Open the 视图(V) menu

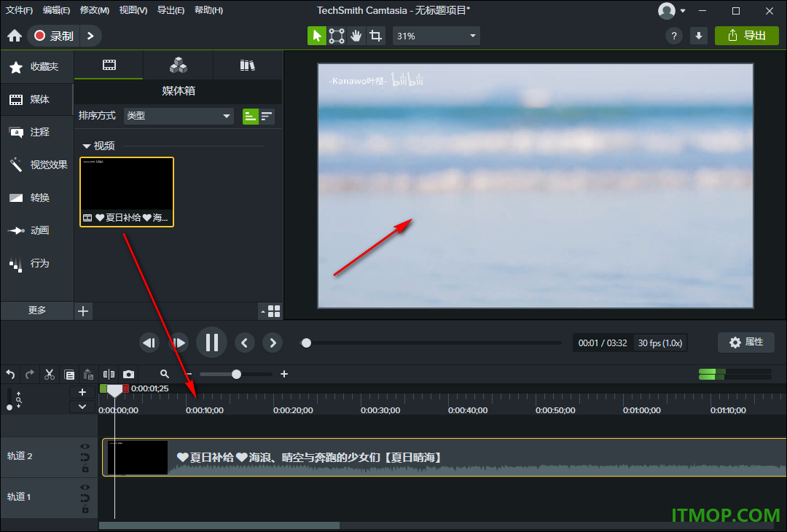(133, 10)
